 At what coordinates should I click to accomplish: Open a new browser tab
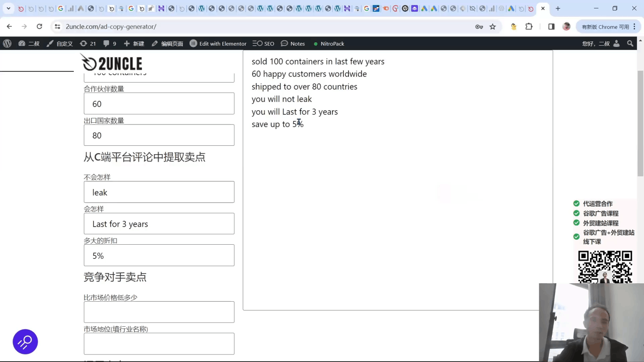pyautogui.click(x=558, y=8)
